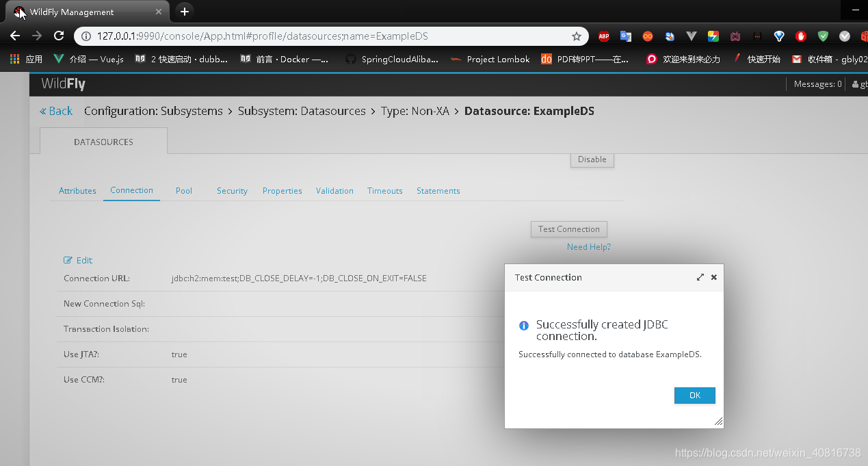Grab the dialog resize handle corner

point(718,422)
